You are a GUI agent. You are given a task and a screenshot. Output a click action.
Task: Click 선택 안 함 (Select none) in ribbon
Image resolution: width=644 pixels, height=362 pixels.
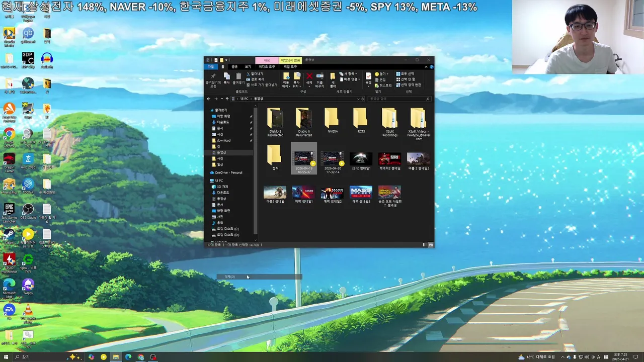pyautogui.click(x=406, y=79)
